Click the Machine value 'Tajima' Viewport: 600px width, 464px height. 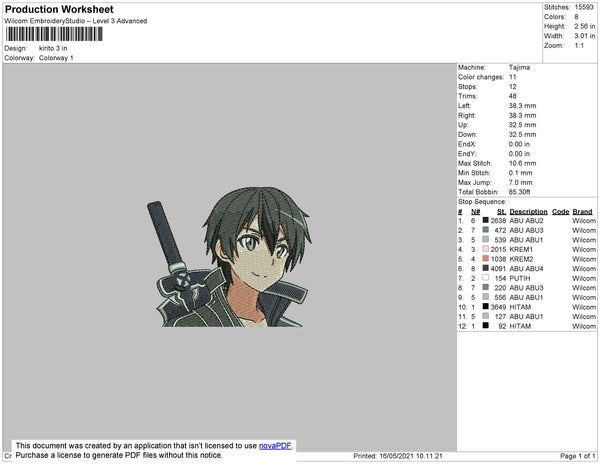coord(519,67)
